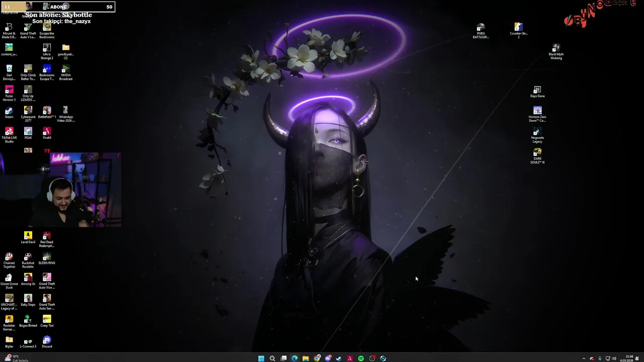Open Chained Together shortcut

(9, 260)
